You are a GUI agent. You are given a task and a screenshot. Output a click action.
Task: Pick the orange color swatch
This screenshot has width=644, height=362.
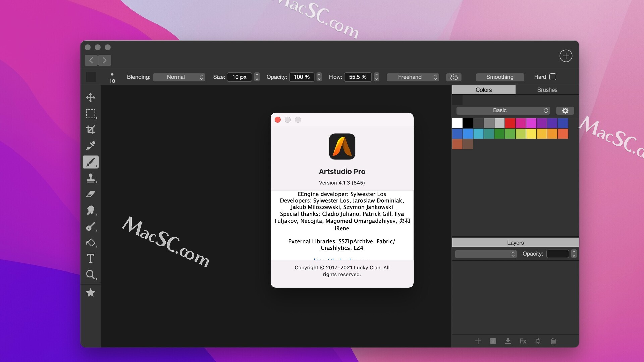pos(552,134)
